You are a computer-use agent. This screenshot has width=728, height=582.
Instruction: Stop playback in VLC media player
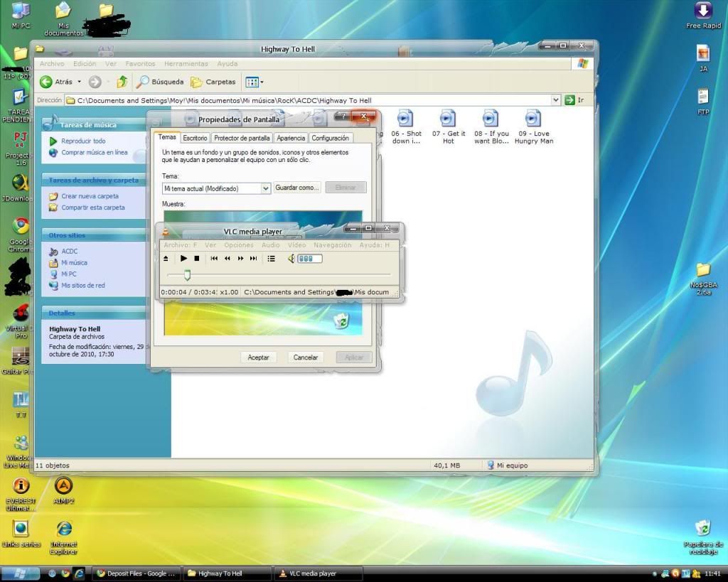(197, 259)
